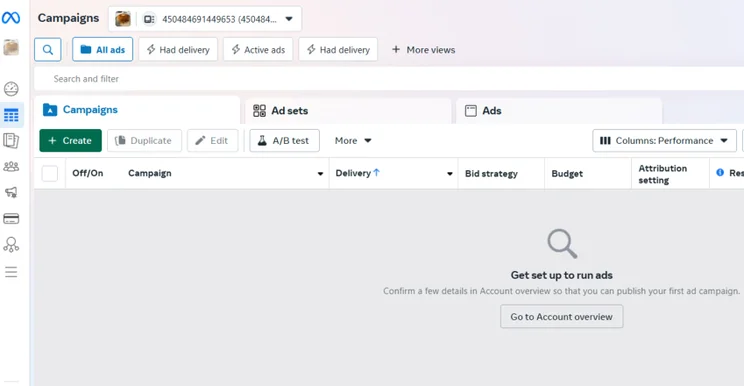744x386 pixels.
Task: Select the Campaigns table icon in sidebar
Action: pos(11,115)
